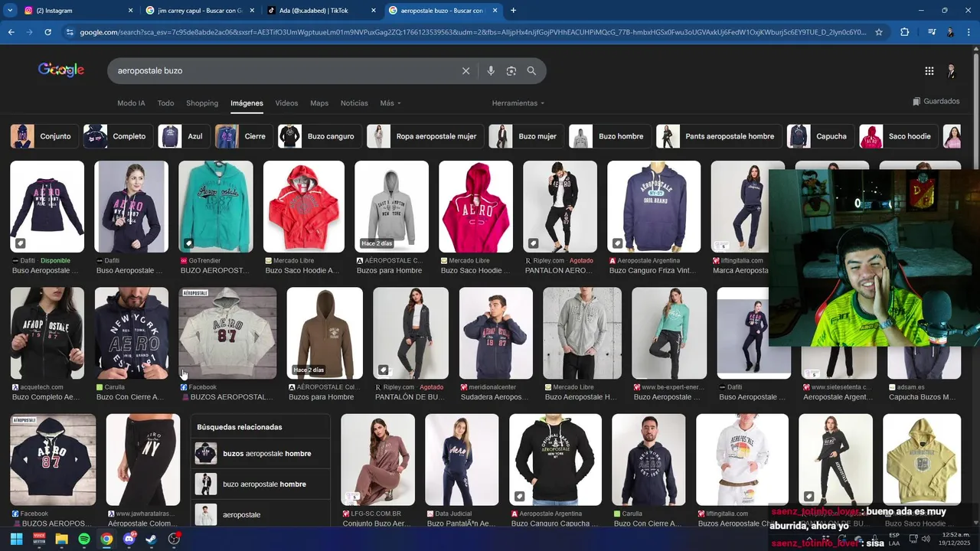The image size is (980, 551).
Task: Go back to the previous page in Chrome
Action: 11,32
